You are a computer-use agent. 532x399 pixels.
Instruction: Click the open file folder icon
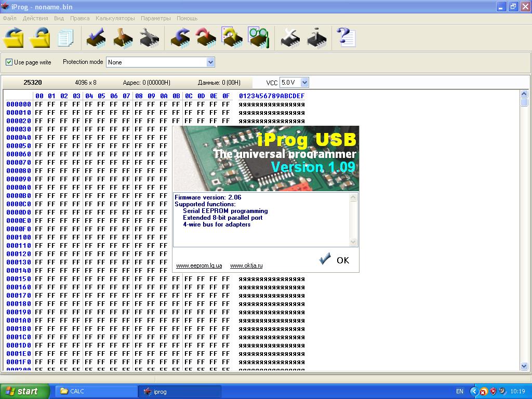coord(14,37)
